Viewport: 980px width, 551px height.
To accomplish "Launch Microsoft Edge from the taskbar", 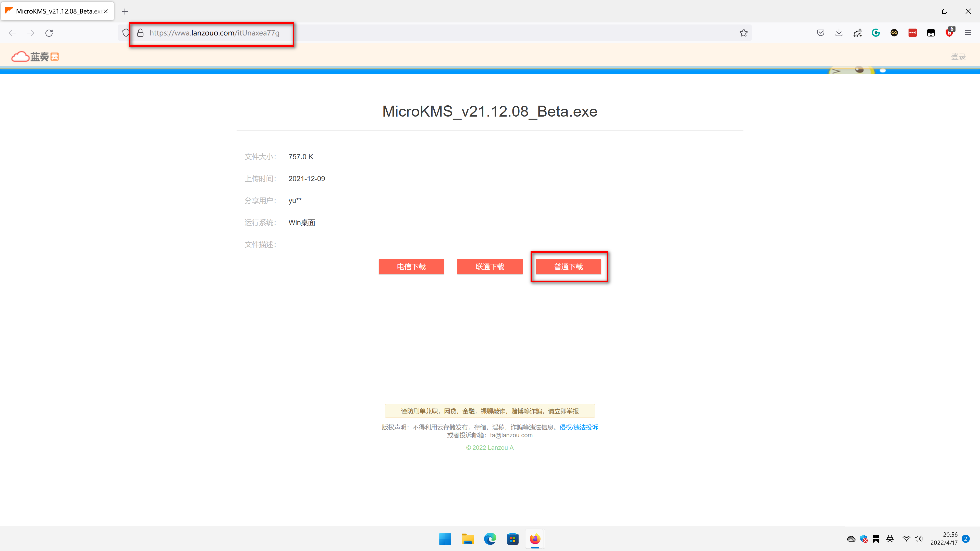I will click(490, 539).
